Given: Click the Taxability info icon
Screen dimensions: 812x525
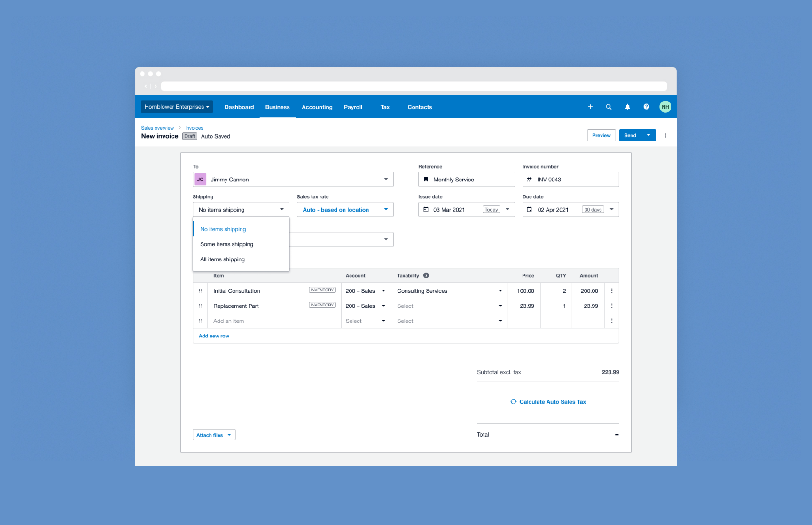Looking at the screenshot, I should point(426,275).
